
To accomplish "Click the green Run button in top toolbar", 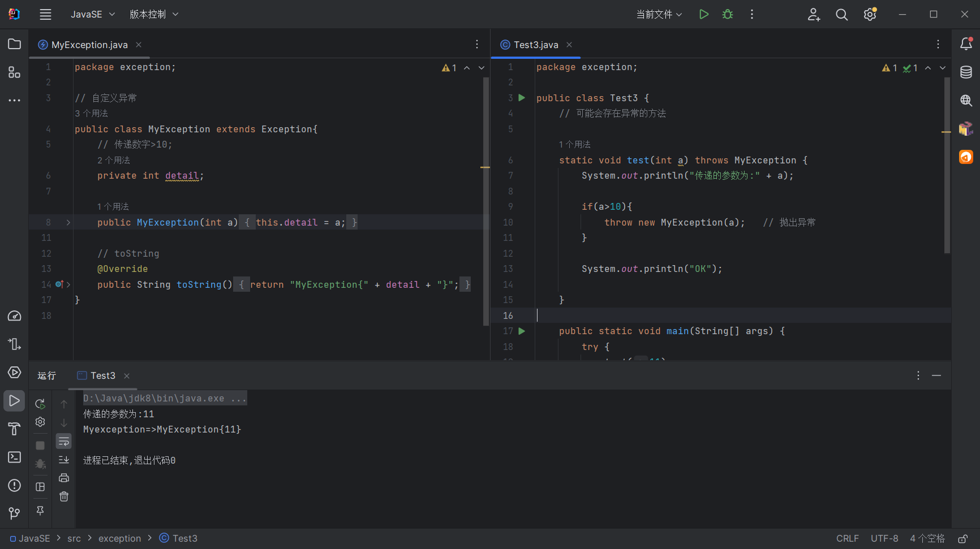I will click(703, 15).
